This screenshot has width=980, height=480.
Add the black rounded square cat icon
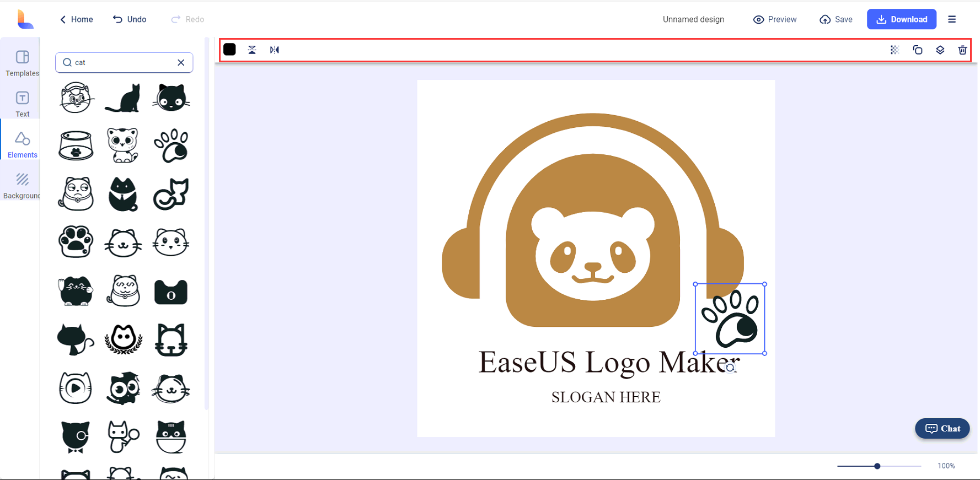(x=171, y=292)
